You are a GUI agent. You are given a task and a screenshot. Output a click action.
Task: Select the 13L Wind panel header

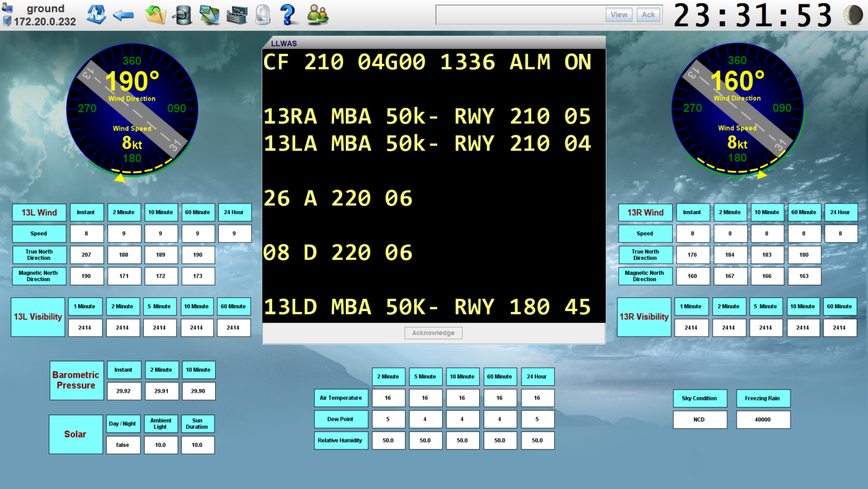[38, 212]
